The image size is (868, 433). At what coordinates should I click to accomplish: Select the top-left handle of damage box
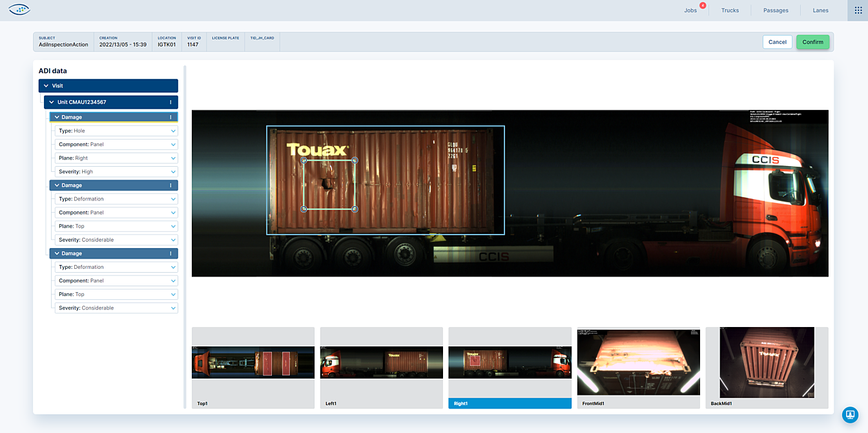304,160
